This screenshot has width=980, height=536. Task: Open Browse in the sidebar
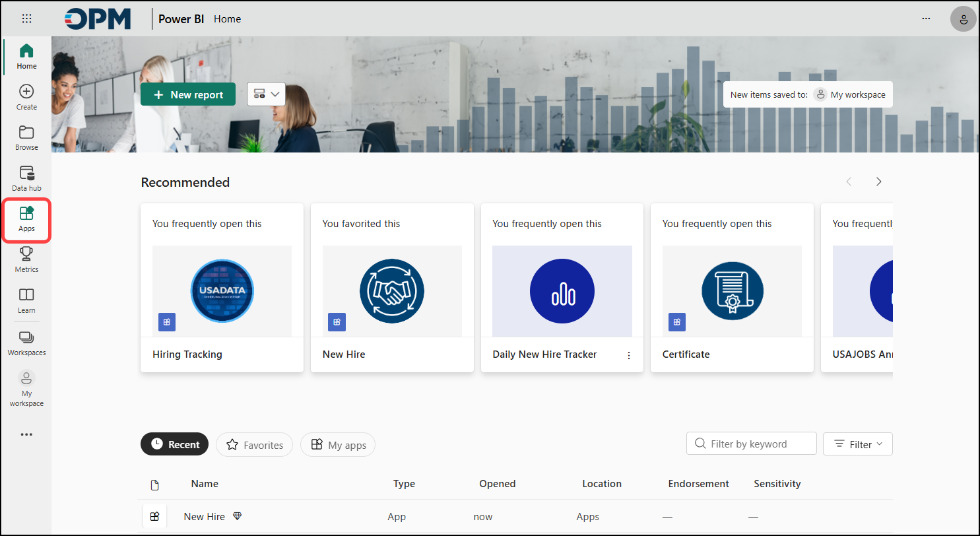point(26,138)
